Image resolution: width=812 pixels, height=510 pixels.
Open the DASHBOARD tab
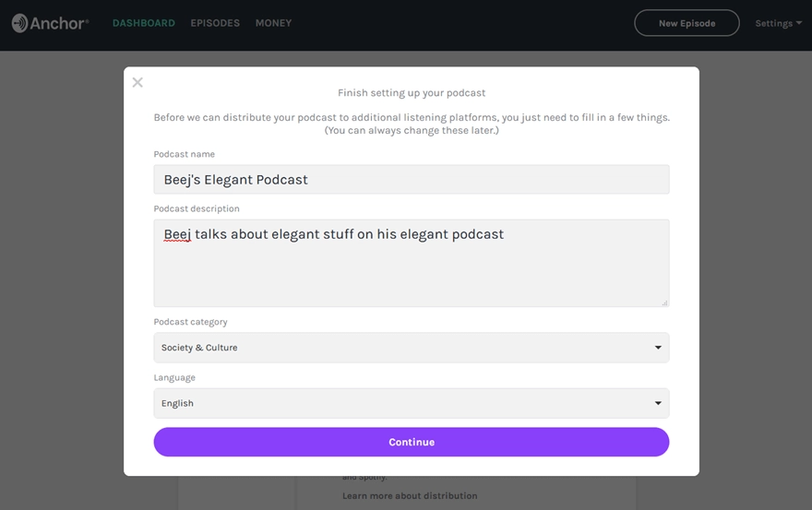[x=143, y=23]
